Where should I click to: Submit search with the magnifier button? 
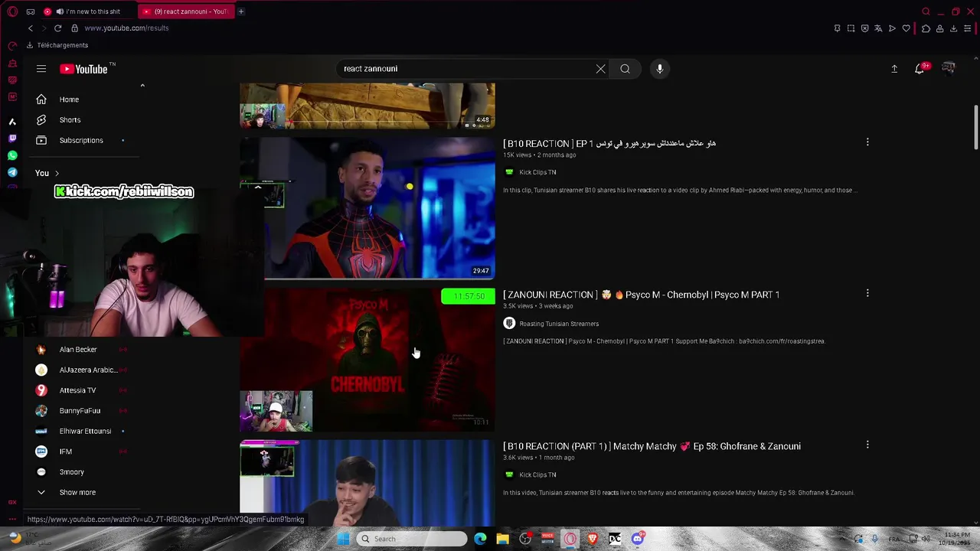tap(626, 69)
